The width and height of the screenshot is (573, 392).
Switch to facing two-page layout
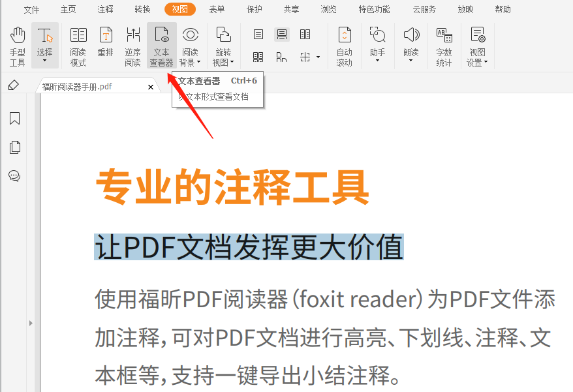[x=305, y=35]
